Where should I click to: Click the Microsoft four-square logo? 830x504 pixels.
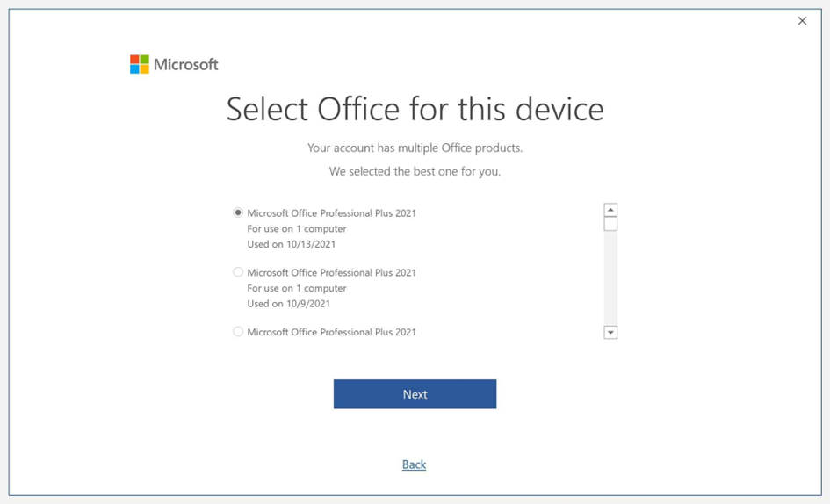click(x=140, y=64)
